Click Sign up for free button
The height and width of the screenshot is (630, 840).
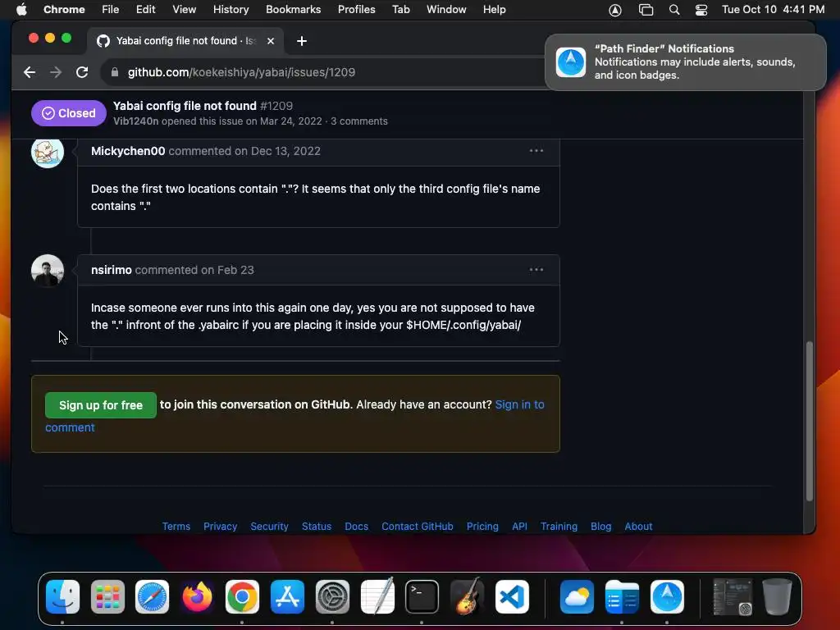coord(101,405)
